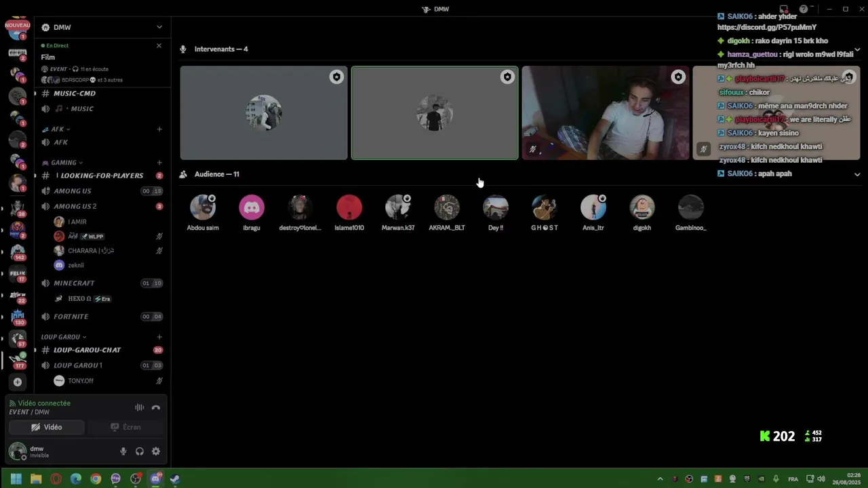Collapse the Intervenants section chevron
Viewport: 868px width, 488px height.
(x=857, y=49)
